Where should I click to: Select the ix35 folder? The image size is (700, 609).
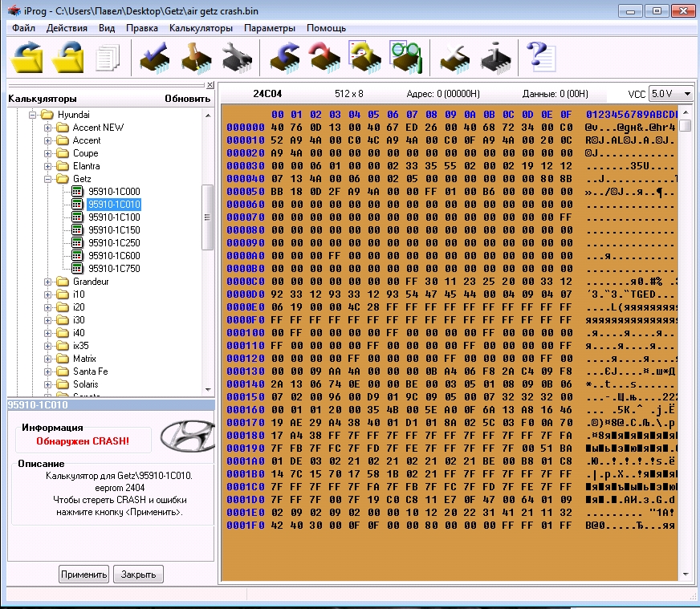point(81,346)
